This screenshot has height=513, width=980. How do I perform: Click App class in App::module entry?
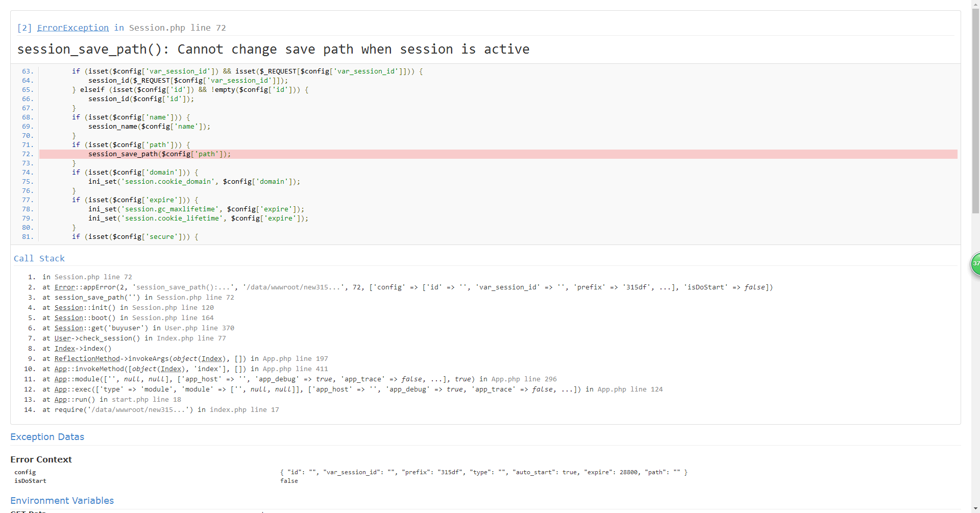pyautogui.click(x=60, y=379)
